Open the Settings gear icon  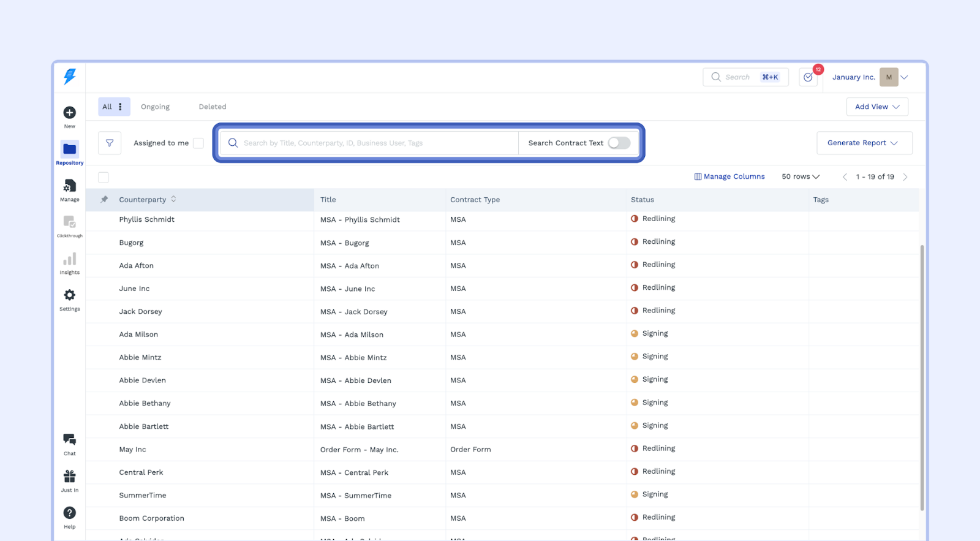click(x=70, y=295)
